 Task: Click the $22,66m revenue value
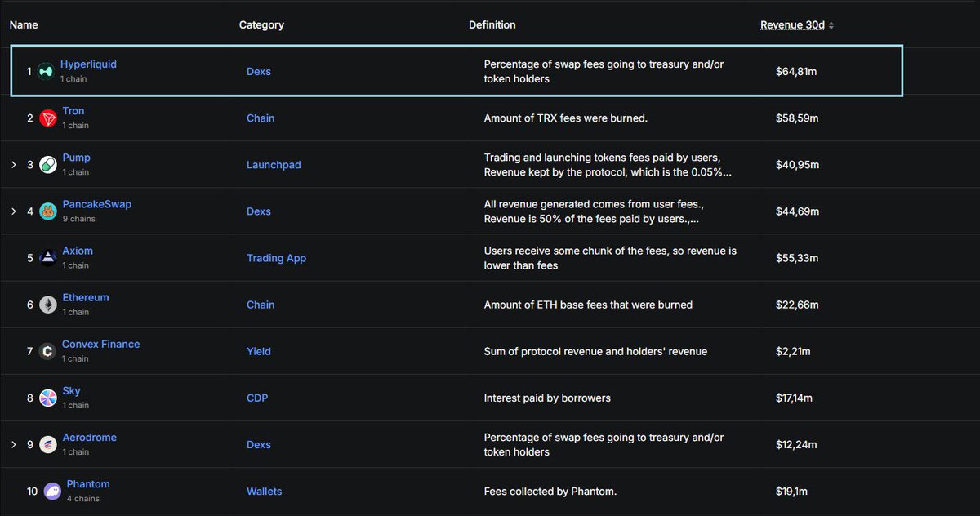[x=797, y=305]
